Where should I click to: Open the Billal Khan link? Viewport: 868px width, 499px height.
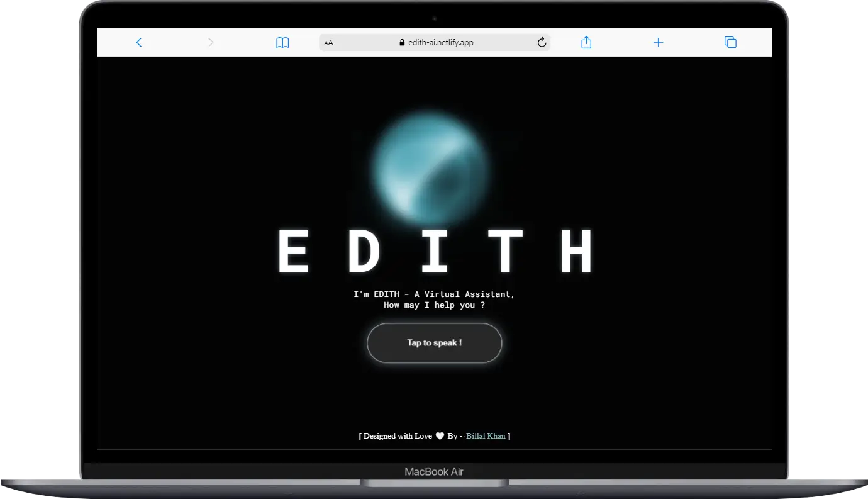tap(486, 436)
